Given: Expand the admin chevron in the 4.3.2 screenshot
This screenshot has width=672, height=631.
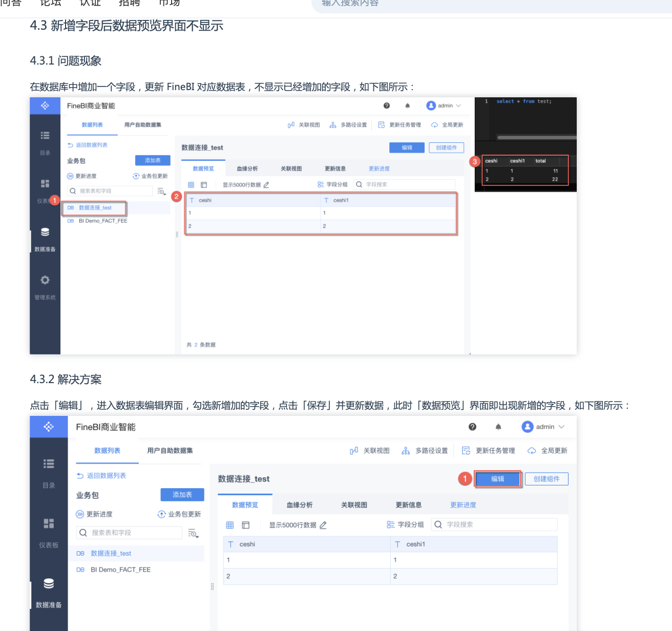Looking at the screenshot, I should [x=561, y=427].
